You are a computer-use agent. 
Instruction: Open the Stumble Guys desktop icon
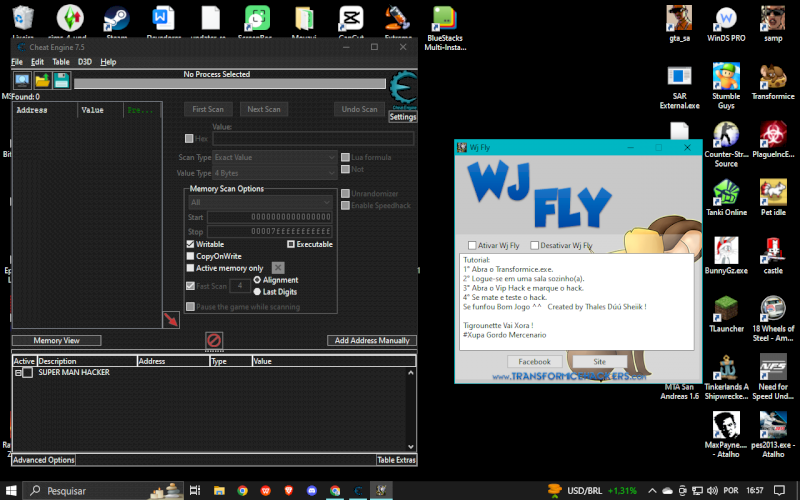coord(726,87)
